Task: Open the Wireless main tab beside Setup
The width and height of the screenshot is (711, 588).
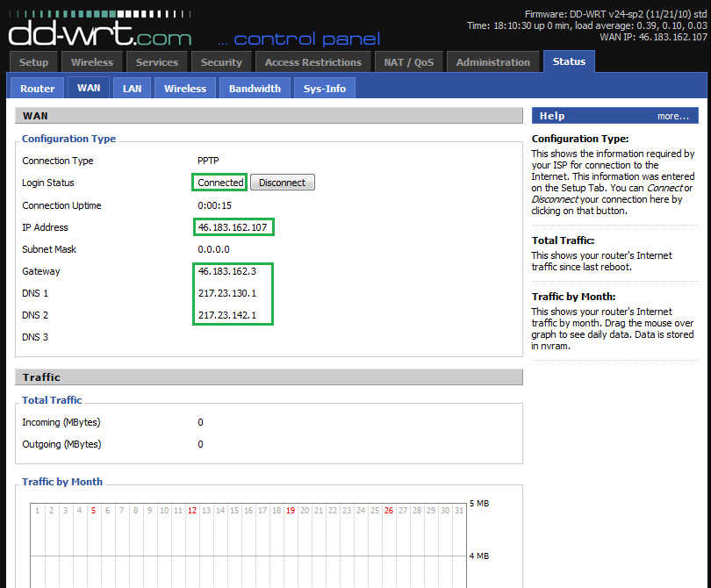Action: (92, 62)
